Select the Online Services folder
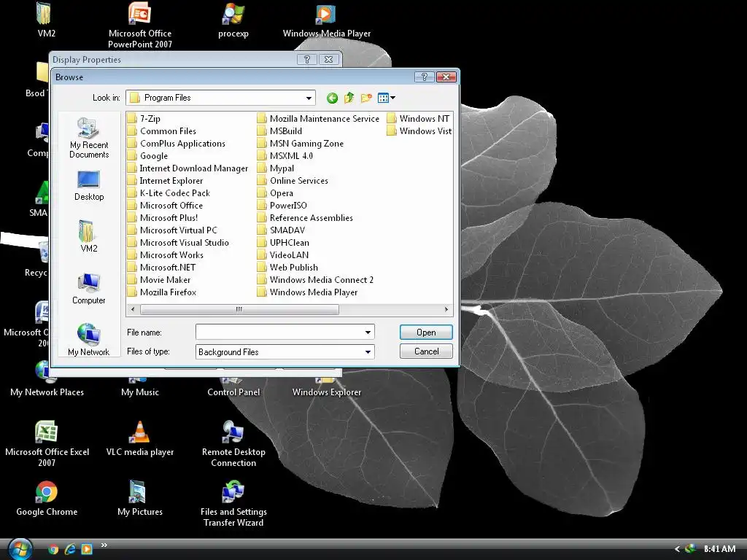Image resolution: width=747 pixels, height=560 pixels. pyautogui.click(x=293, y=181)
